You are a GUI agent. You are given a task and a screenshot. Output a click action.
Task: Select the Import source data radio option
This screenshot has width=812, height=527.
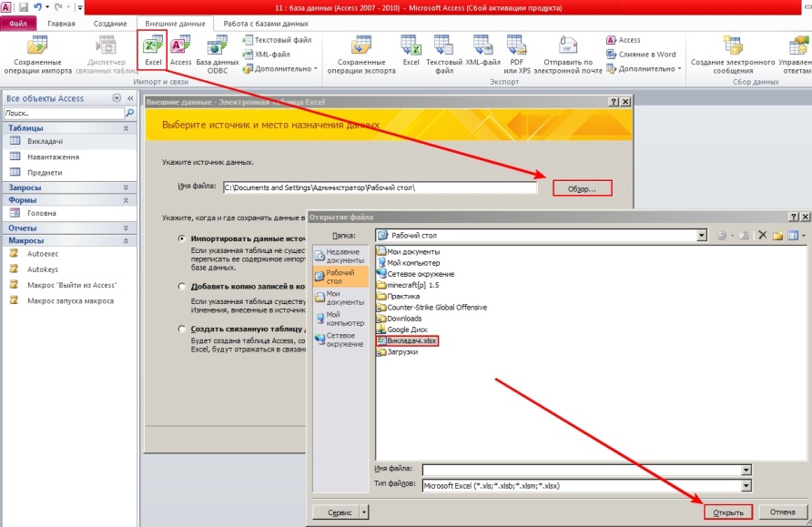pyautogui.click(x=181, y=238)
